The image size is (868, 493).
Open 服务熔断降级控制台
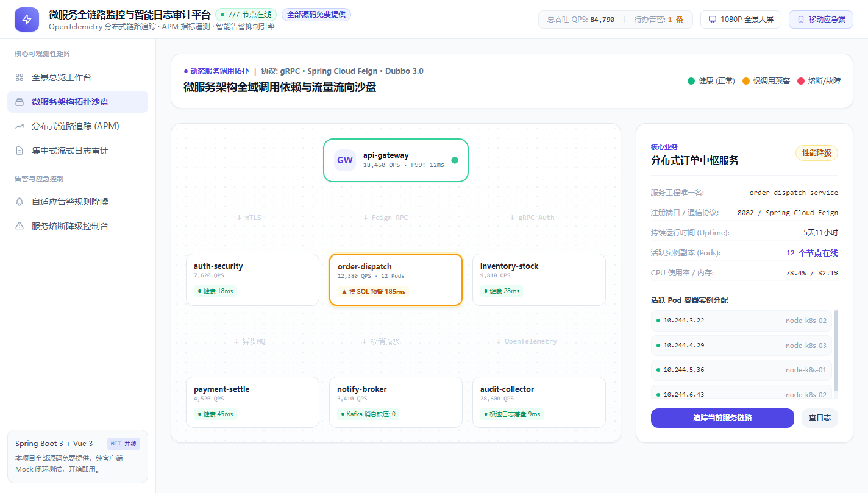click(x=77, y=226)
